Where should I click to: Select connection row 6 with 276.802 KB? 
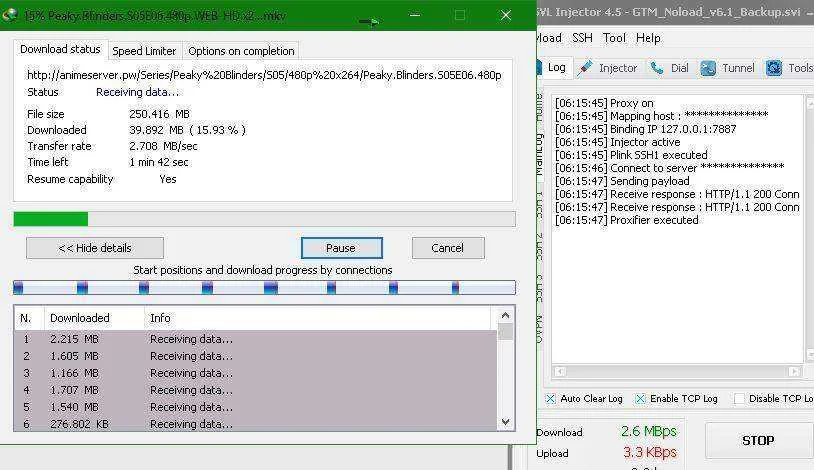tap(255, 423)
